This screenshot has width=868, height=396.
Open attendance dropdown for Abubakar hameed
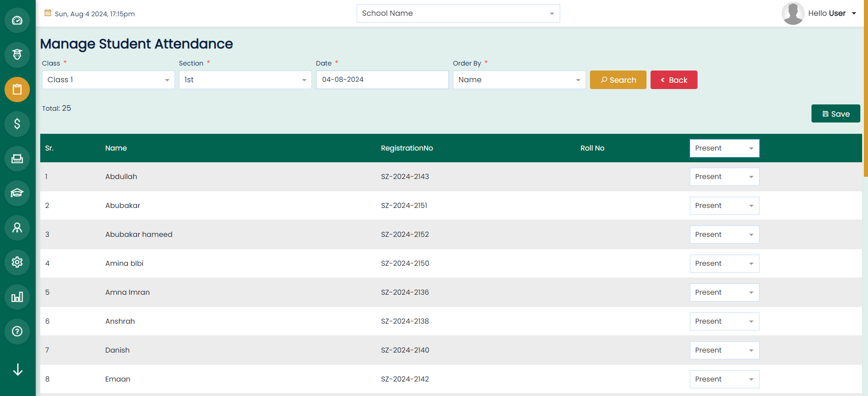tap(724, 235)
